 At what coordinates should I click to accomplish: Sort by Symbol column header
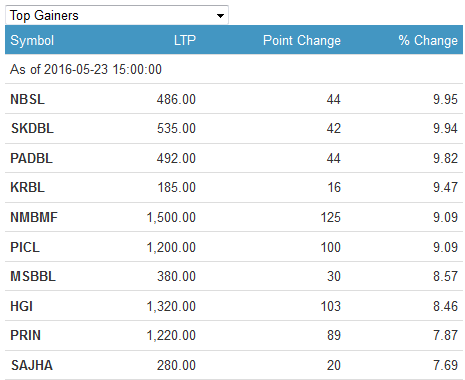point(32,41)
